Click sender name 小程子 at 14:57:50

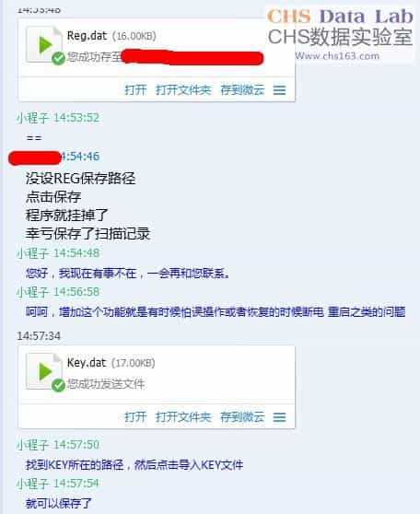tap(32, 445)
